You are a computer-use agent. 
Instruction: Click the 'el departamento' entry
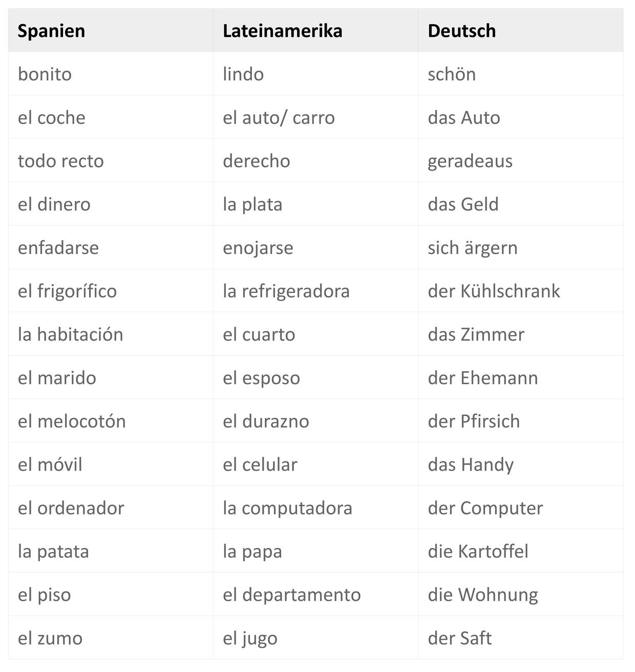click(x=291, y=595)
